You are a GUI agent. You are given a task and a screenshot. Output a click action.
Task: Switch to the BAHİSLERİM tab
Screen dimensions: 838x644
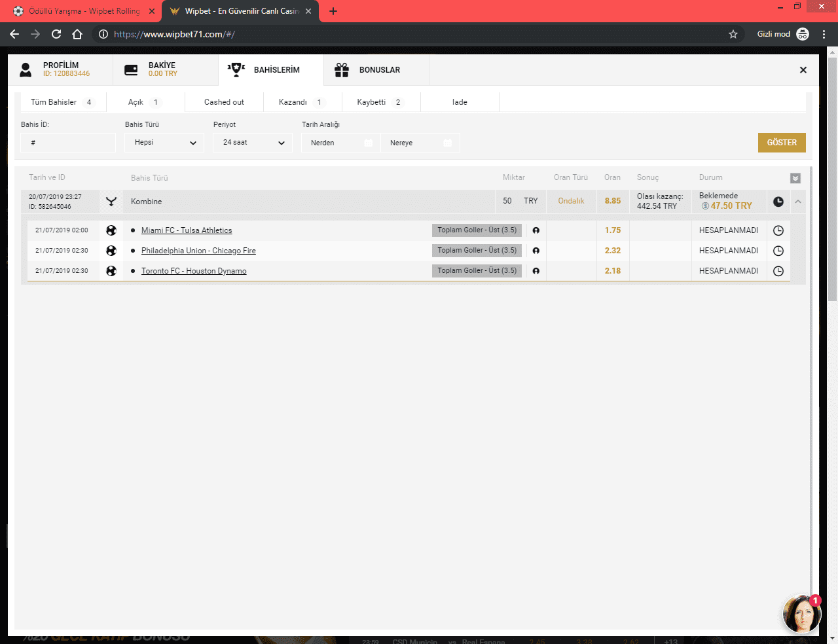coord(271,70)
